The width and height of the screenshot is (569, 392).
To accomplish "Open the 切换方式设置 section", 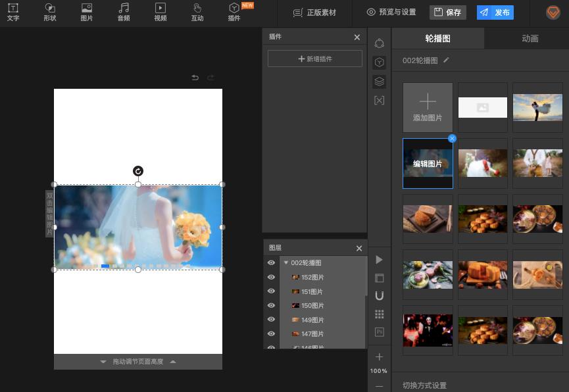I will (x=424, y=385).
